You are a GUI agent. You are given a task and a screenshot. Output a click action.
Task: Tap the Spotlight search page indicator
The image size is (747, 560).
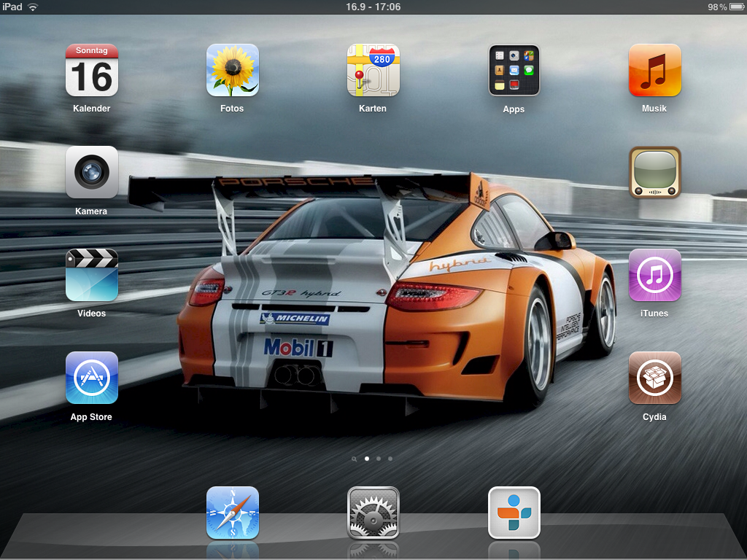click(x=354, y=459)
